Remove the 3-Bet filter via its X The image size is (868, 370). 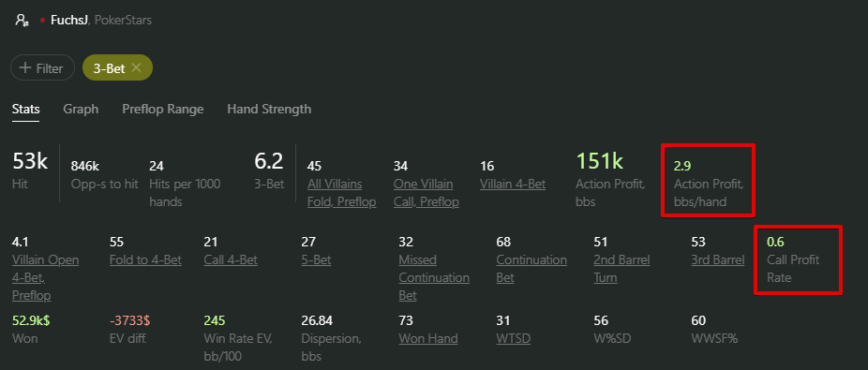click(136, 67)
